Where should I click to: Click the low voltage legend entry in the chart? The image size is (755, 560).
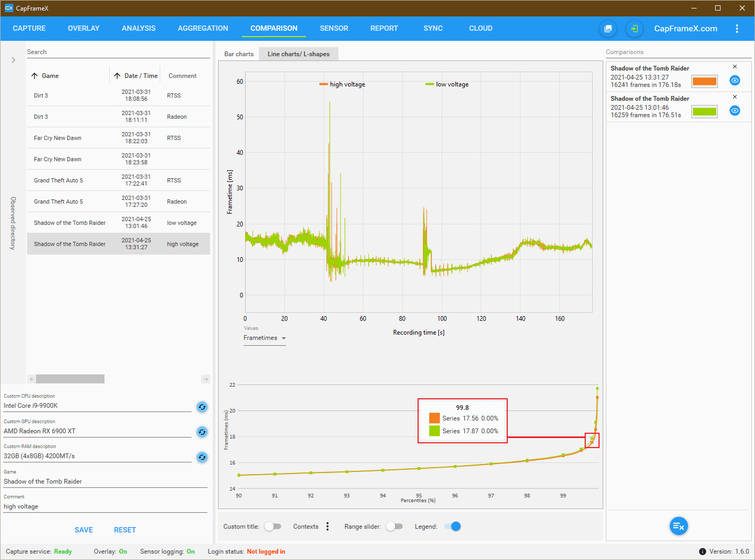[x=447, y=84]
